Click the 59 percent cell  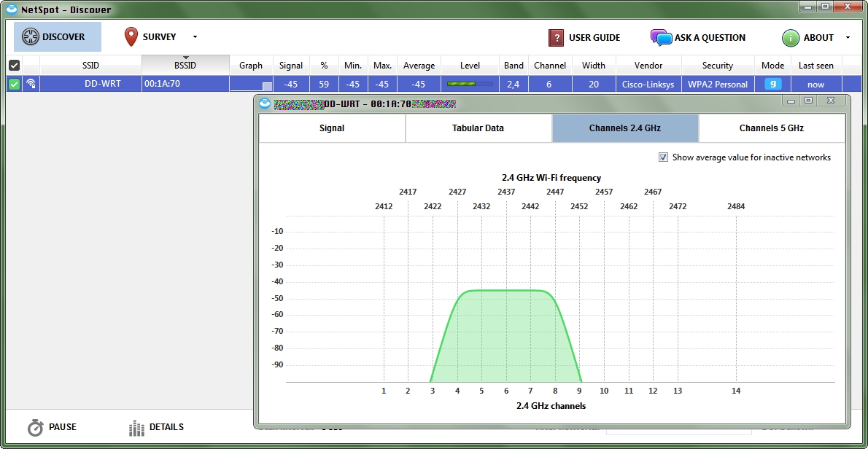pyautogui.click(x=324, y=84)
